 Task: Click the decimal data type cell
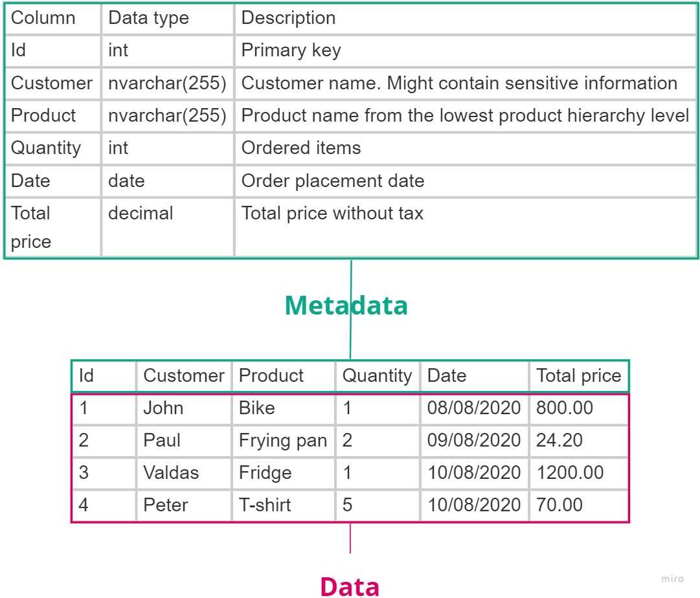[x=168, y=227]
